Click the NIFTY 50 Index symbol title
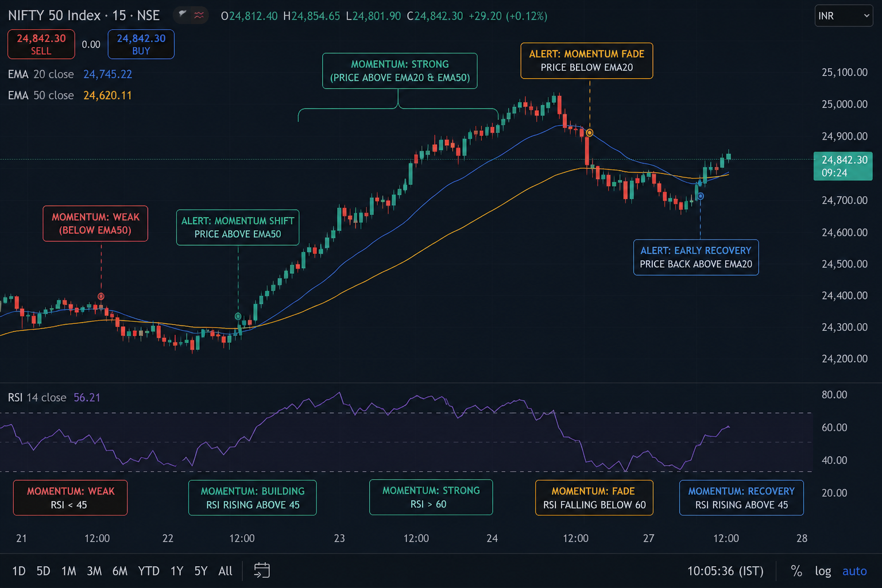Image resolution: width=882 pixels, height=588 pixels. pyautogui.click(x=84, y=16)
